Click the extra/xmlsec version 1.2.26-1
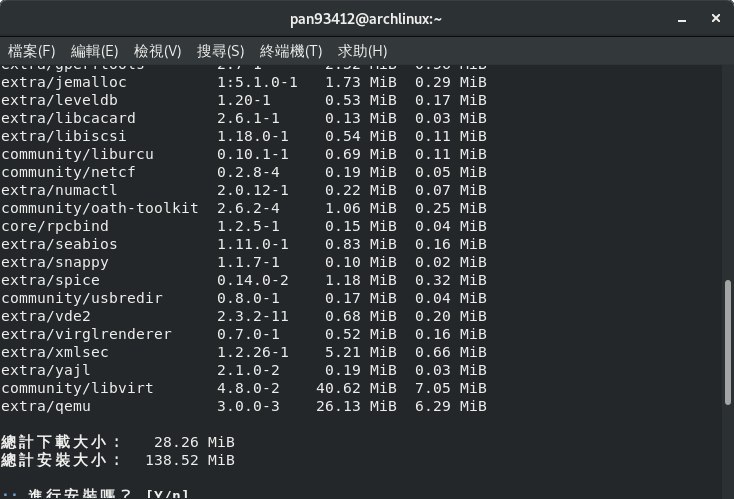 [x=253, y=352]
